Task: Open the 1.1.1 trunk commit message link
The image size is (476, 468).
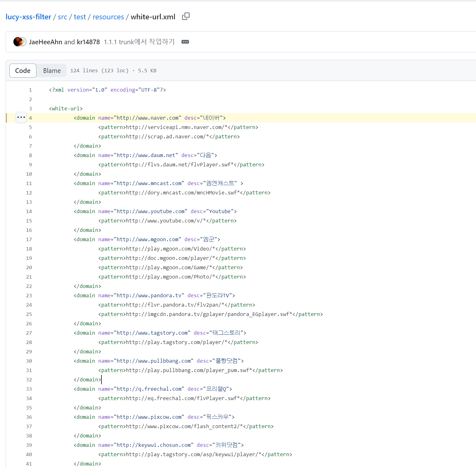Action: [139, 42]
